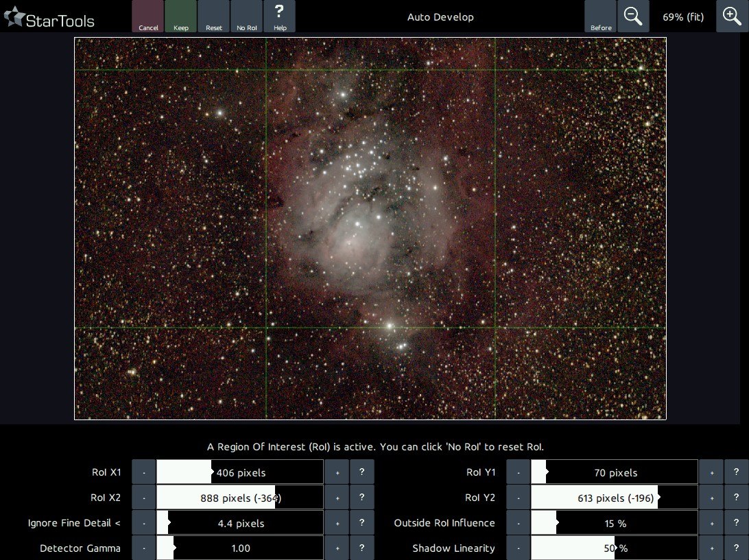Open help for Outside RoI Influence
749x560 pixels.
(x=736, y=523)
